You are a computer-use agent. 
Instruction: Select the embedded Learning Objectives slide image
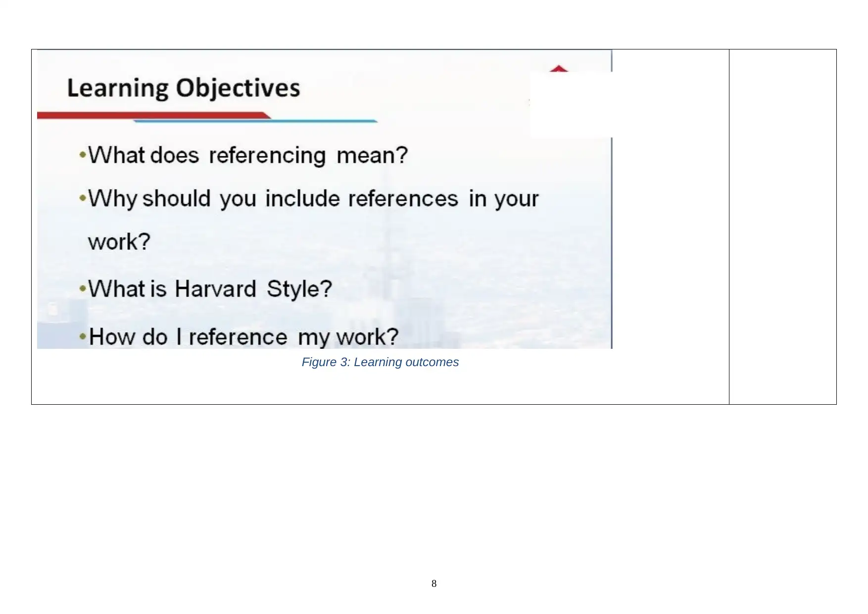click(x=325, y=199)
